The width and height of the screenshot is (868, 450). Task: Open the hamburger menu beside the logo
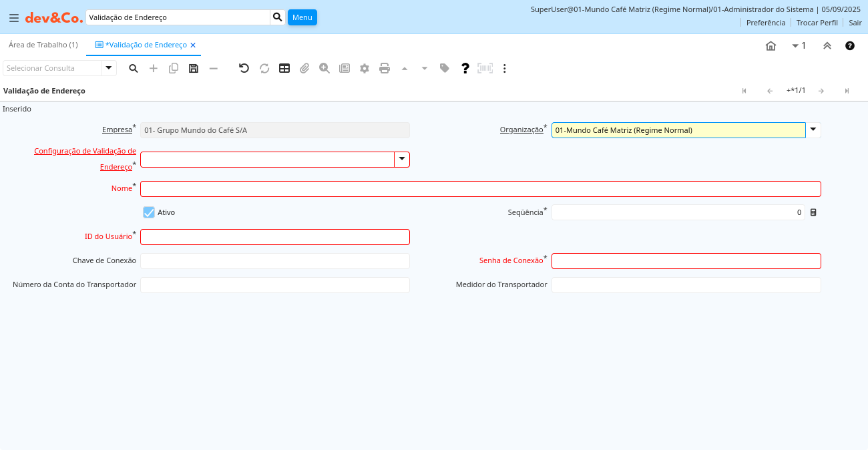[x=14, y=18]
